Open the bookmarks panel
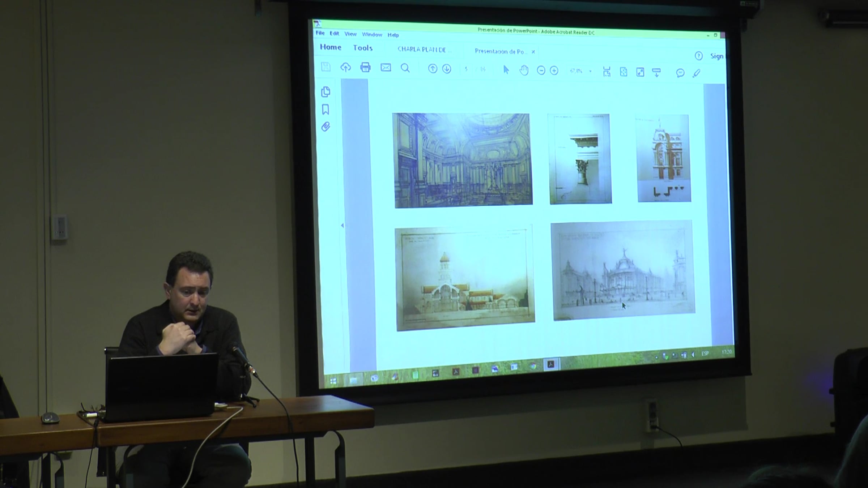 tap(325, 110)
